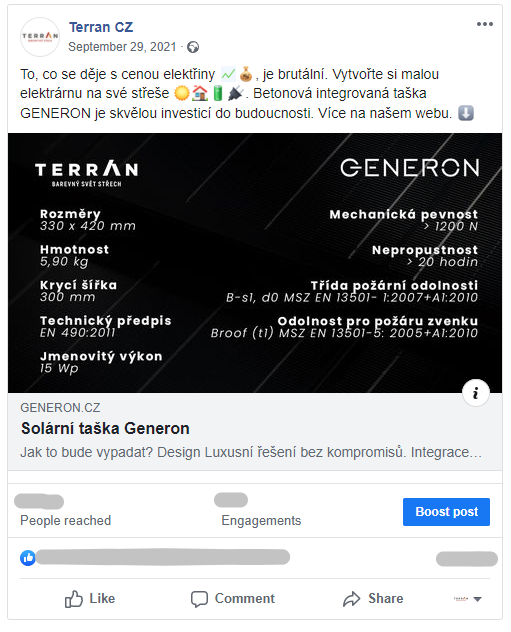Click the small Terran logo acting-as selector
511x632 pixels.
(461, 599)
